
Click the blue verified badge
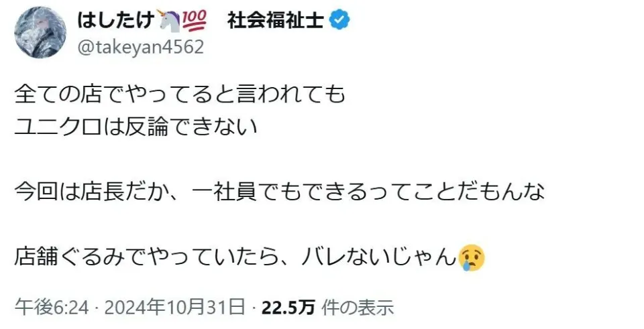tap(339, 21)
